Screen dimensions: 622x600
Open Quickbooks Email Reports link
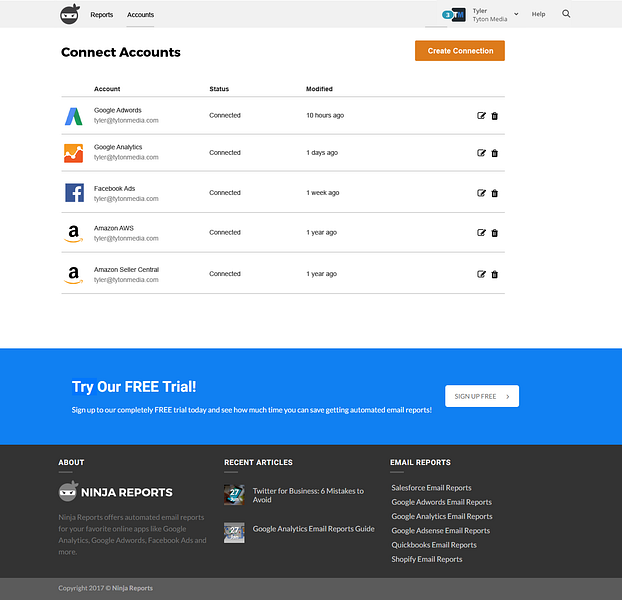[x=434, y=545]
